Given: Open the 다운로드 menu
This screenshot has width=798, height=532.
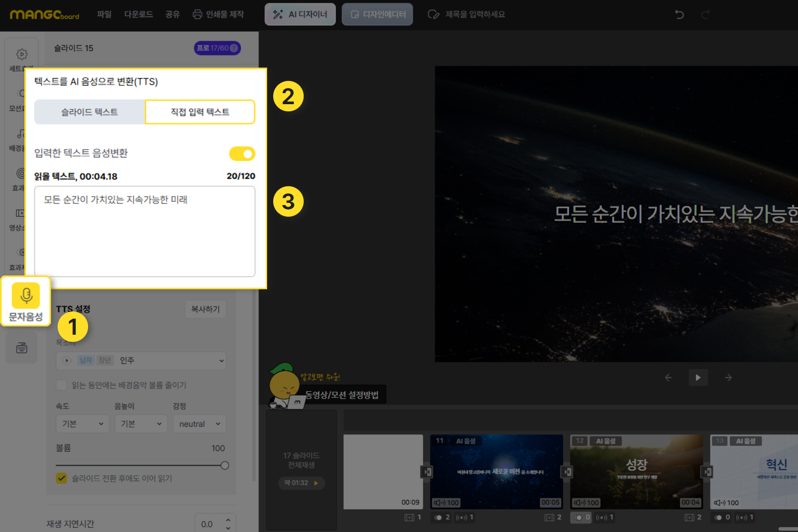Looking at the screenshot, I should (x=139, y=14).
